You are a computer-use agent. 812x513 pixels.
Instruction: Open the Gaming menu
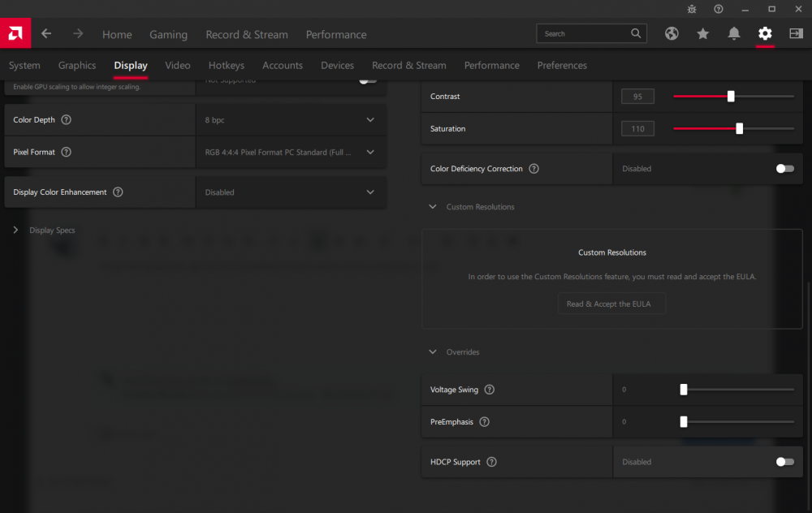(x=168, y=35)
